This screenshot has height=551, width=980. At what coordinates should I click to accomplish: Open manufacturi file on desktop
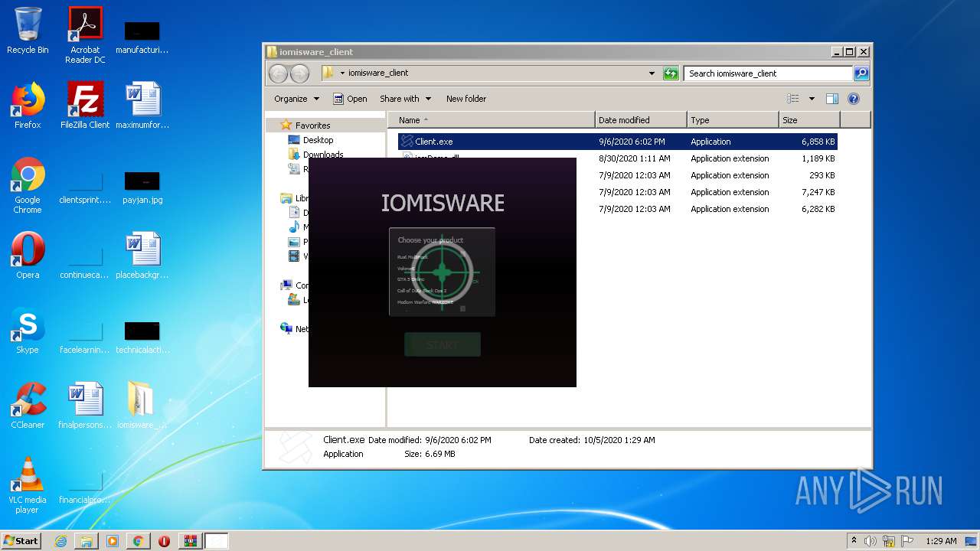pyautogui.click(x=142, y=37)
